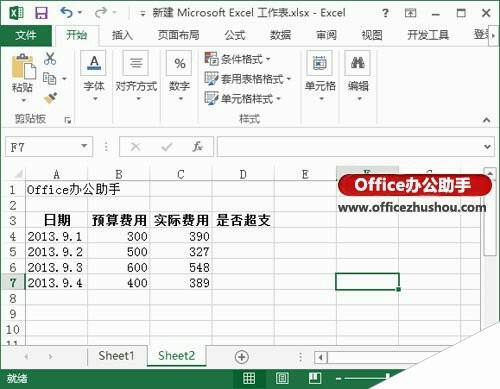The image size is (500, 389).
Task: Open the 编辑 (Editing) binoculars group
Action: pos(358,77)
